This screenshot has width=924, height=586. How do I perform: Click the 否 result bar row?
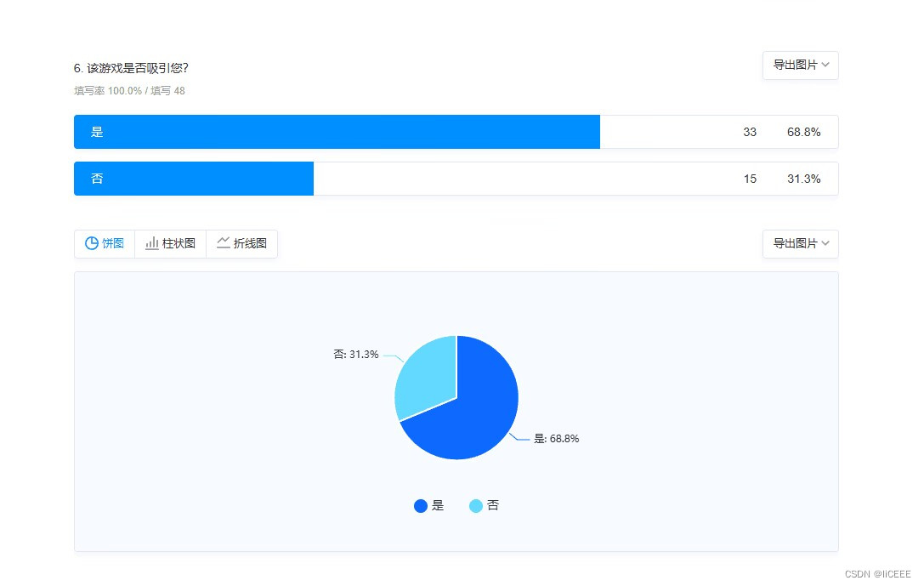click(x=456, y=179)
